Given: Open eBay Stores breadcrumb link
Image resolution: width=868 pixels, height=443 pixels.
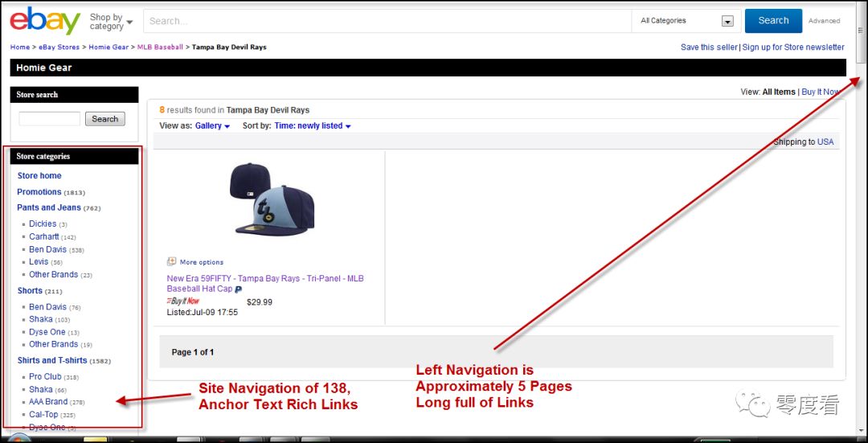Looking at the screenshot, I should pyautogui.click(x=59, y=47).
